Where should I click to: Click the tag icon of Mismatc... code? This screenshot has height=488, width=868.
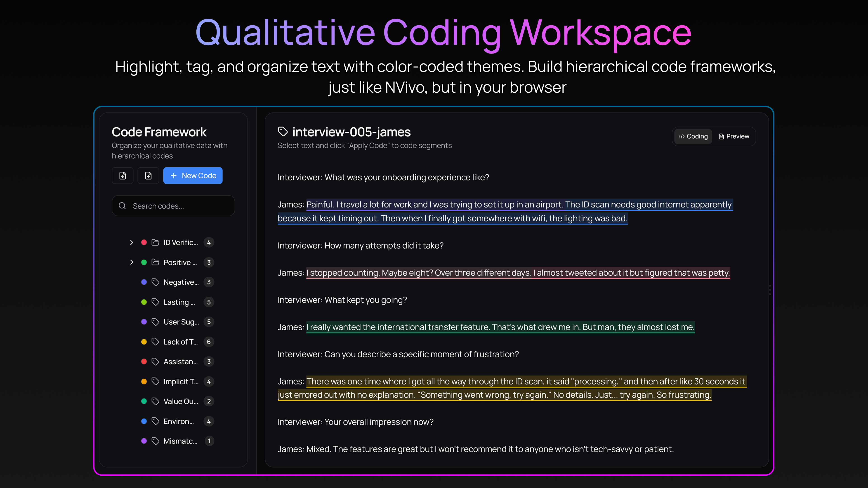[x=155, y=441]
